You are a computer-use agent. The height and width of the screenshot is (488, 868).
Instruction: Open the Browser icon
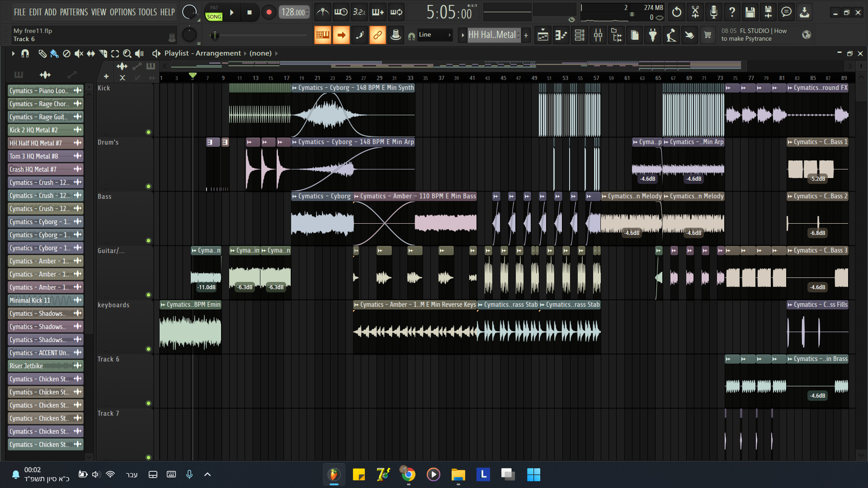click(616, 35)
